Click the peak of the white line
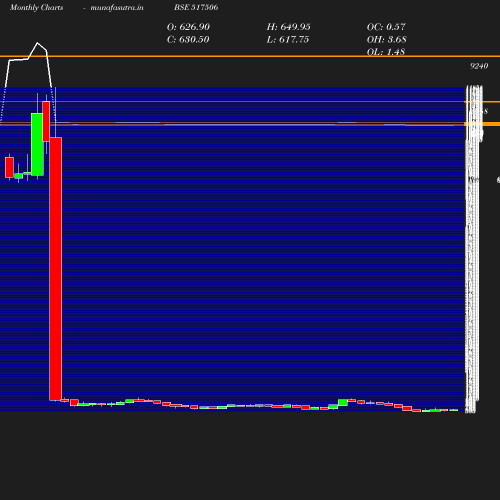The height and width of the screenshot is (500, 500). coord(37,43)
